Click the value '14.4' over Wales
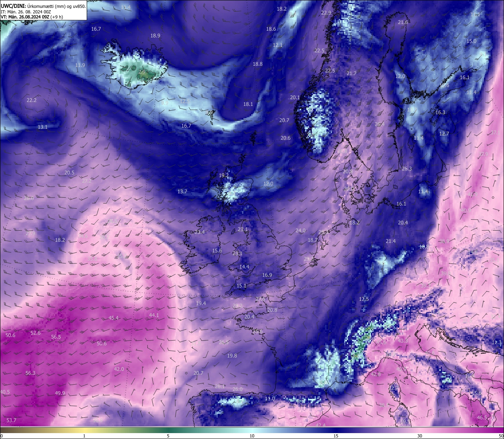The image size is (504, 439). pos(244,267)
